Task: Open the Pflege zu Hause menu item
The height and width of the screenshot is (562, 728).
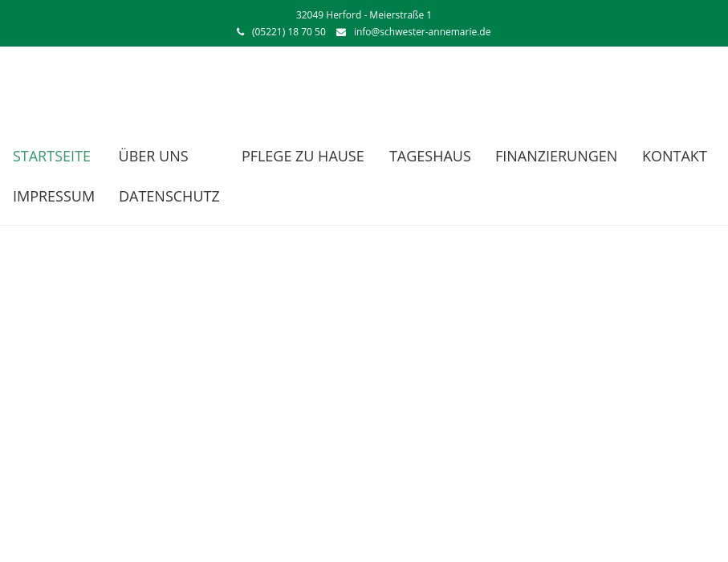Action: [x=303, y=156]
